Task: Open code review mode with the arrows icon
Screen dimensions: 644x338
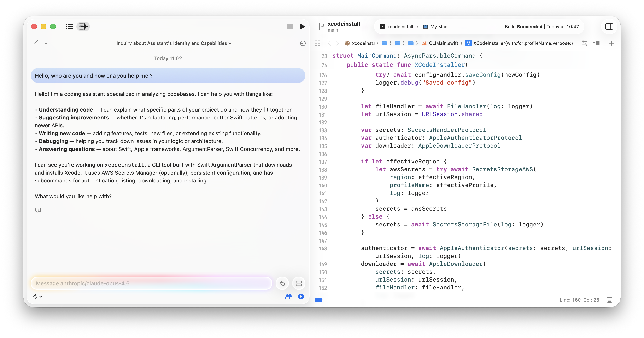Action: pos(585,43)
